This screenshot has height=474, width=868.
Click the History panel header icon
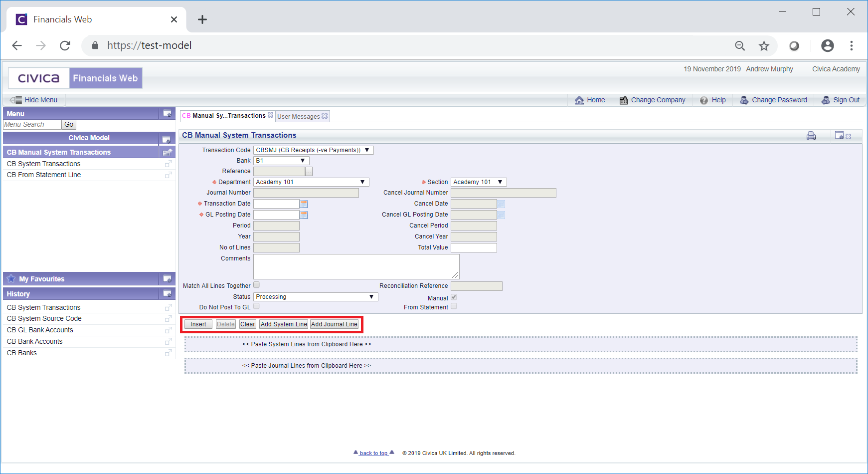(167, 294)
